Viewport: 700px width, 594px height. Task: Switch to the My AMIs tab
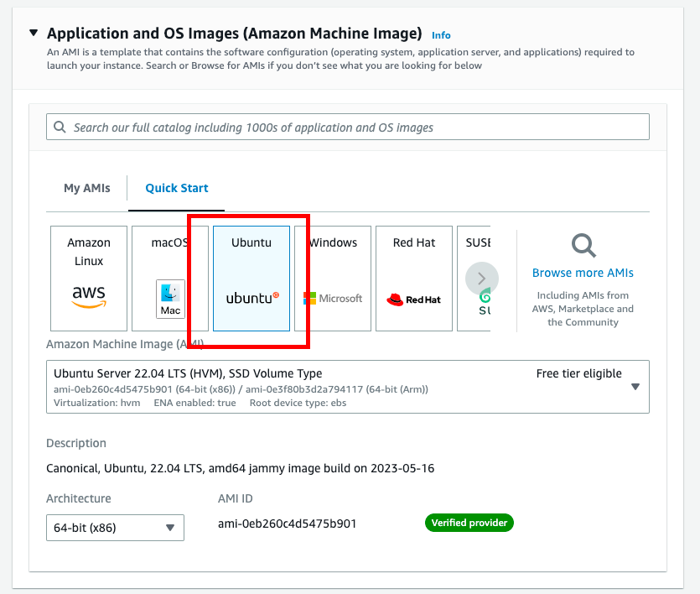tap(87, 188)
